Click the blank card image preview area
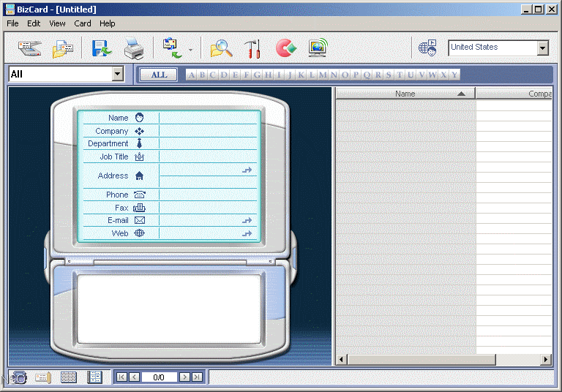This screenshot has height=392, width=562. pos(169,309)
